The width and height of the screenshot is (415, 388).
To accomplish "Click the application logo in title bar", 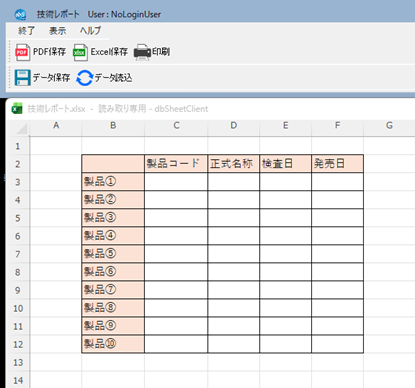I will pyautogui.click(x=20, y=14).
